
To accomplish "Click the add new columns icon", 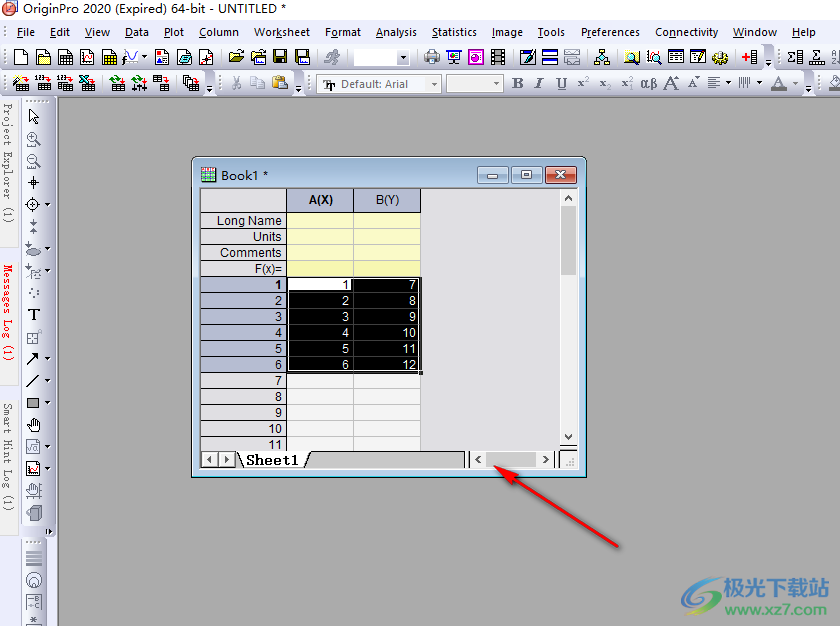I will click(750, 57).
